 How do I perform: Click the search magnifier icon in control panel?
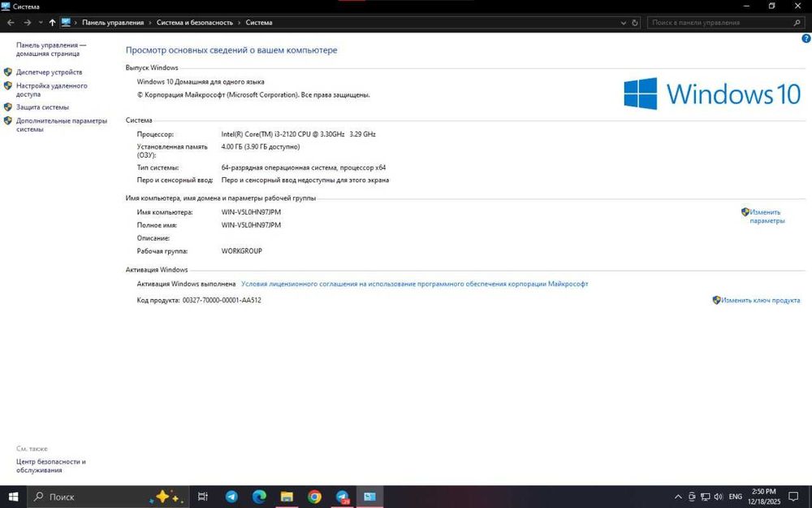tap(797, 23)
